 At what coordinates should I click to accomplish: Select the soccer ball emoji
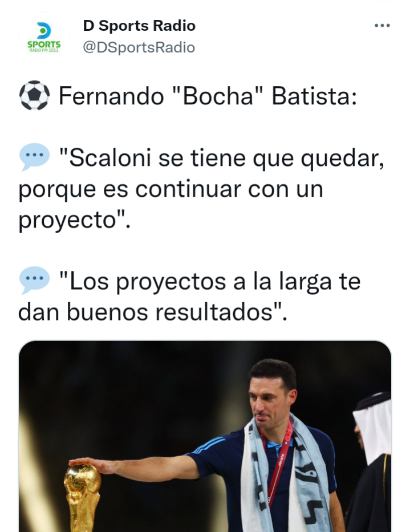tap(34, 95)
